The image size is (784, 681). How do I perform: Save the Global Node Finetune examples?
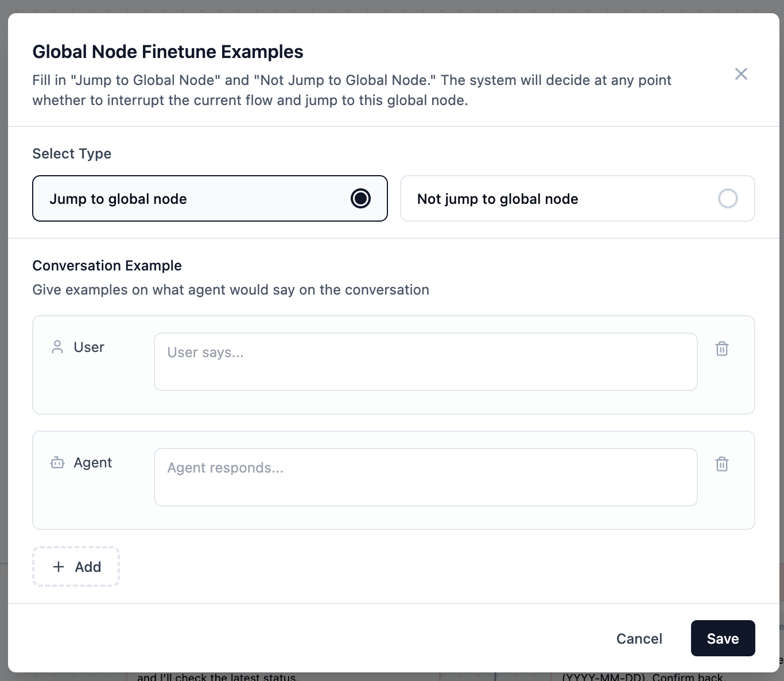coord(723,638)
